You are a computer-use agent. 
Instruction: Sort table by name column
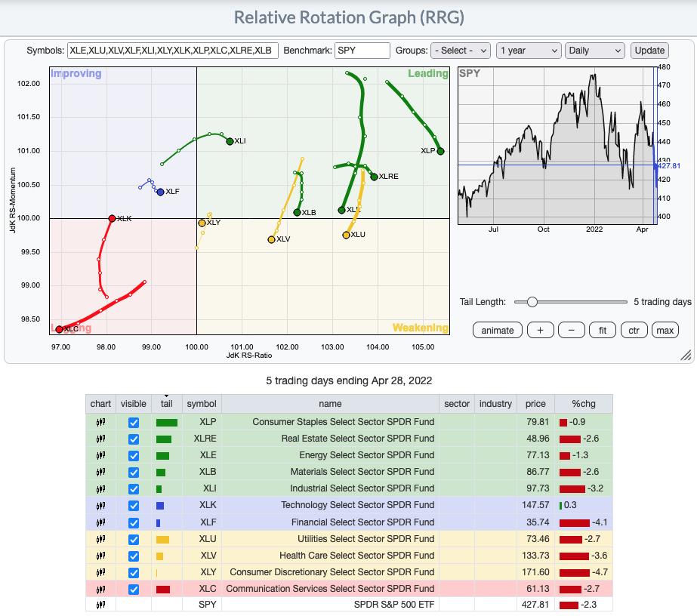(330, 404)
